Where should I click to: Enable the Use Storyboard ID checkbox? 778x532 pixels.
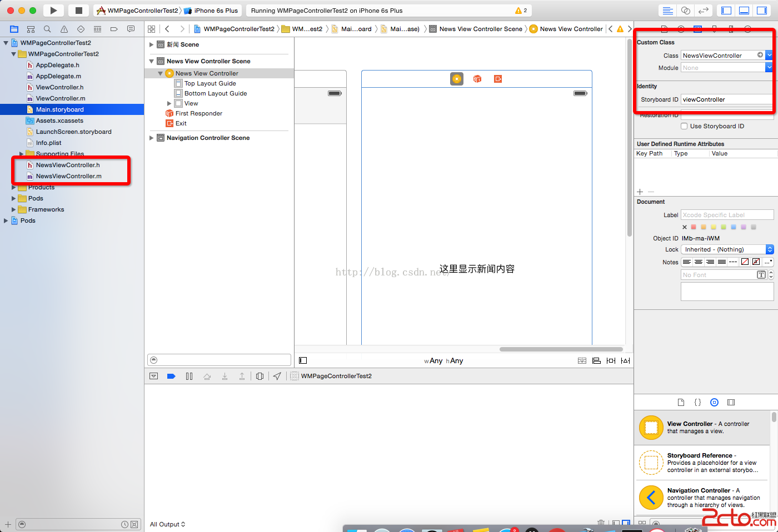[x=684, y=126]
